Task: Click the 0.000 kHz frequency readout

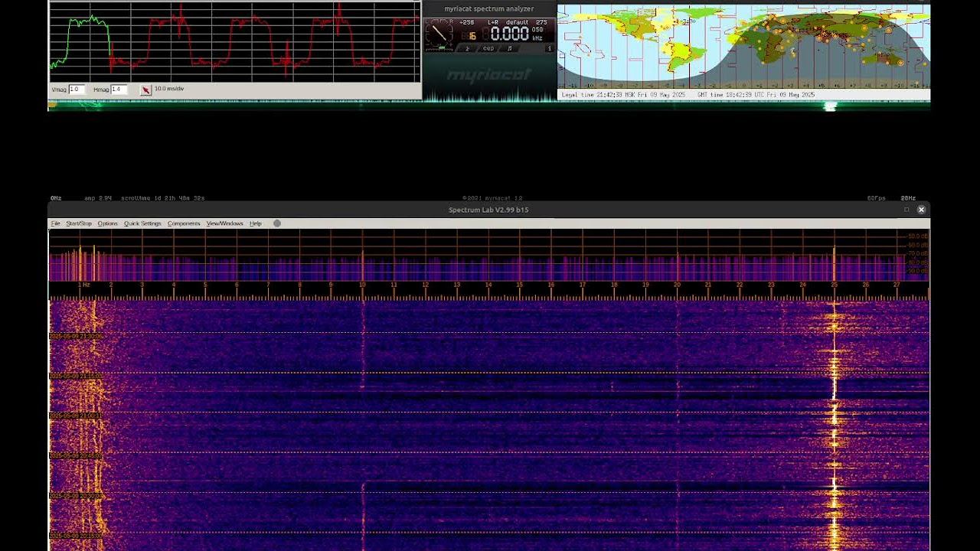Action: pyautogui.click(x=509, y=34)
